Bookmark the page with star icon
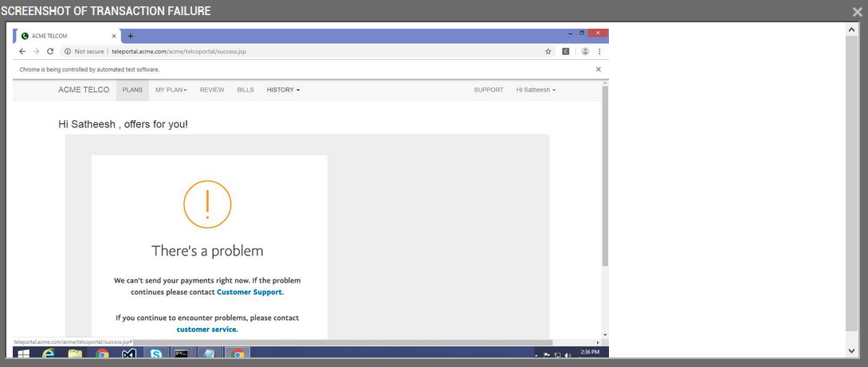 [x=548, y=52]
